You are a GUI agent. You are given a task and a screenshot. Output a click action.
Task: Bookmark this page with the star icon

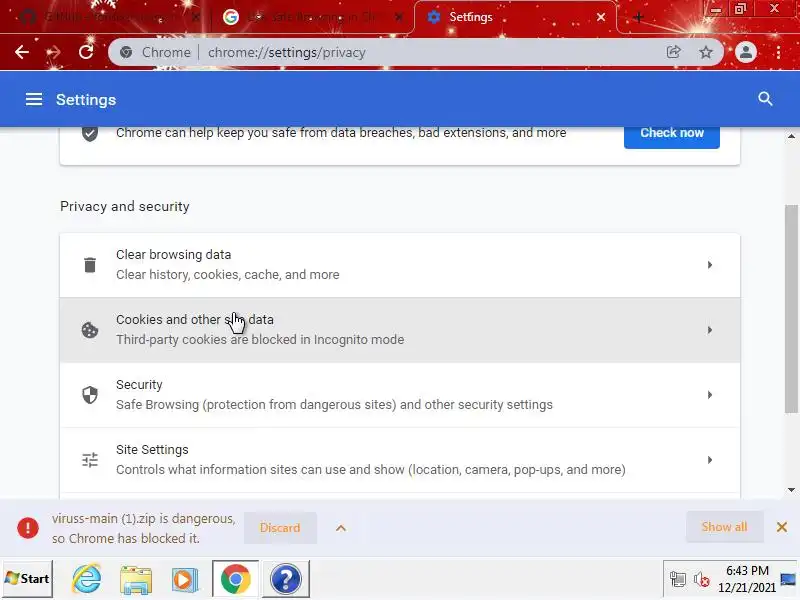pos(706,52)
